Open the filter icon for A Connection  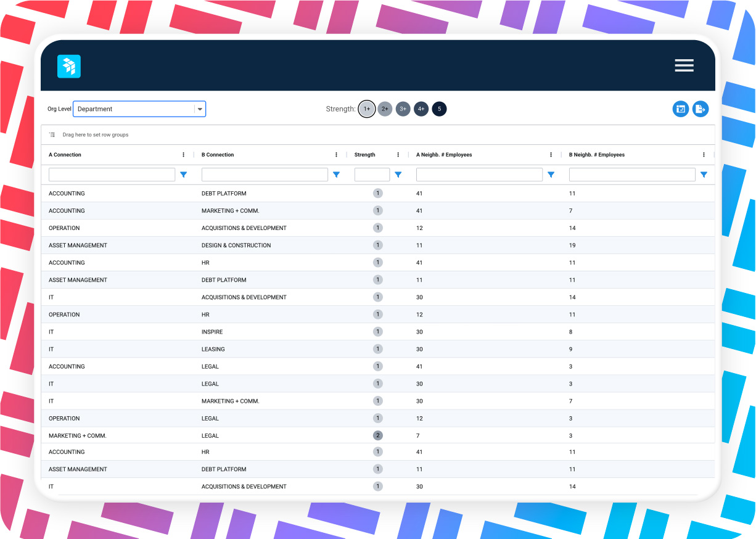(183, 175)
